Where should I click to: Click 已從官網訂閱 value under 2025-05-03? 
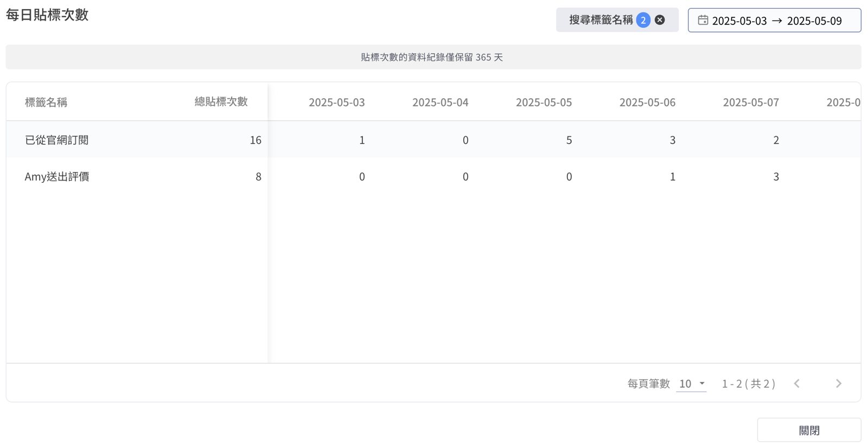click(362, 140)
